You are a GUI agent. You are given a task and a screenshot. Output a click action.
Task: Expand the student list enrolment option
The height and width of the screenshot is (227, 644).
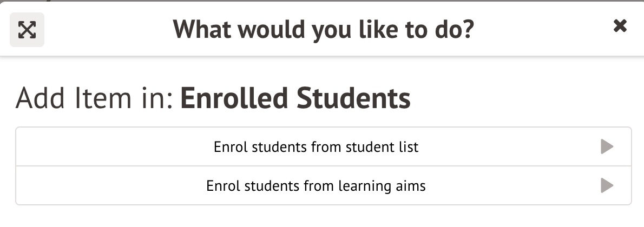coord(607,146)
